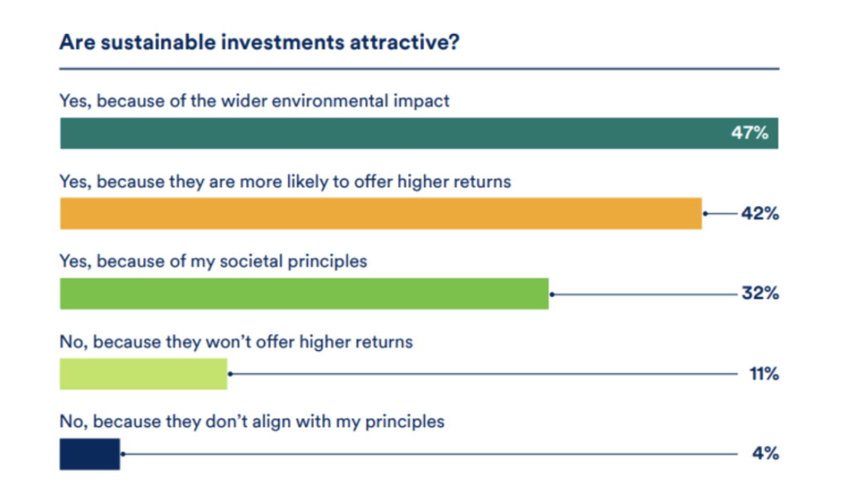Viewport: 848px width, 504px height.
Task: Select 'No, because they won't offer higher returns'
Action: click(236, 342)
